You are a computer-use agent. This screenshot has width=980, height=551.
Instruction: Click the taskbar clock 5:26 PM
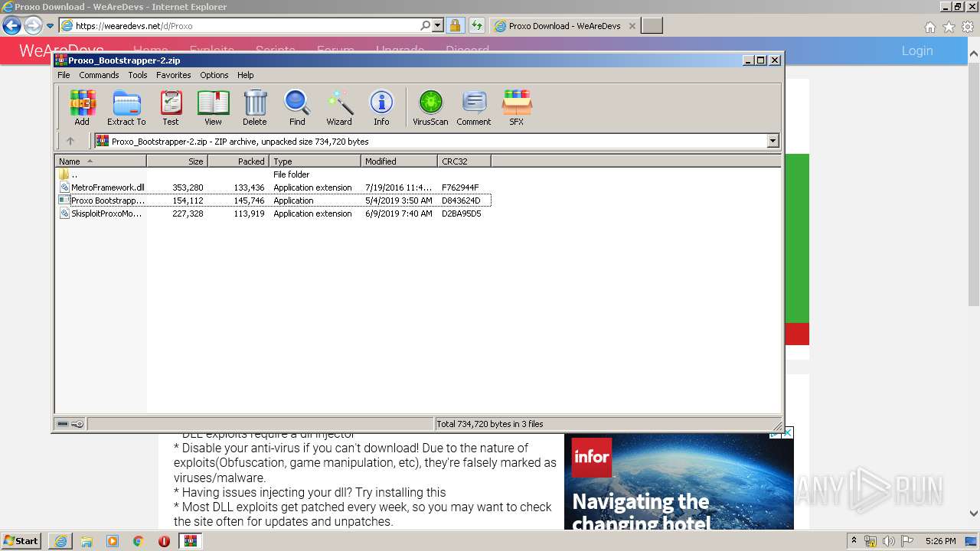tap(939, 541)
